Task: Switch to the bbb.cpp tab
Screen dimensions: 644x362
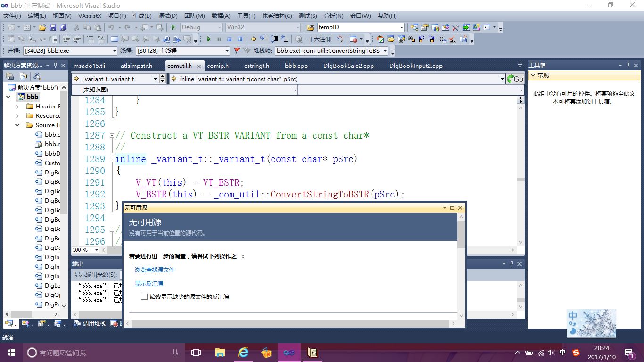Action: pyautogui.click(x=296, y=66)
